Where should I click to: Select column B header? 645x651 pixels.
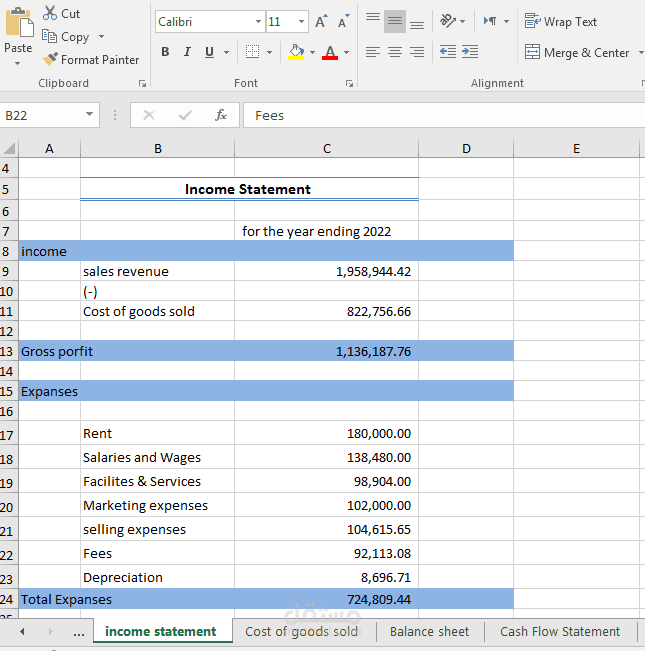click(158, 149)
